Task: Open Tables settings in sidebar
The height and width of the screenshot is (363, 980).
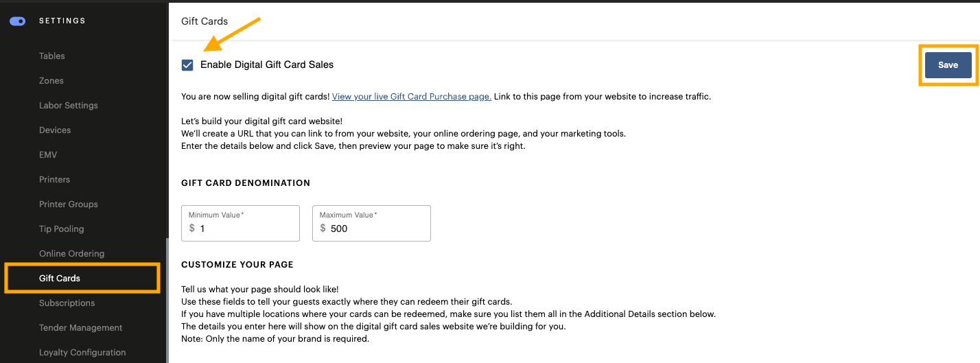Action: [52, 56]
